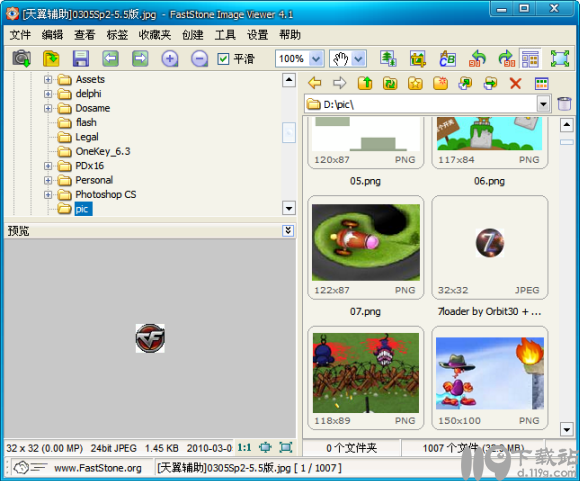
Task: Click thumbnail pane scroll down arrow
Action: click(566, 429)
